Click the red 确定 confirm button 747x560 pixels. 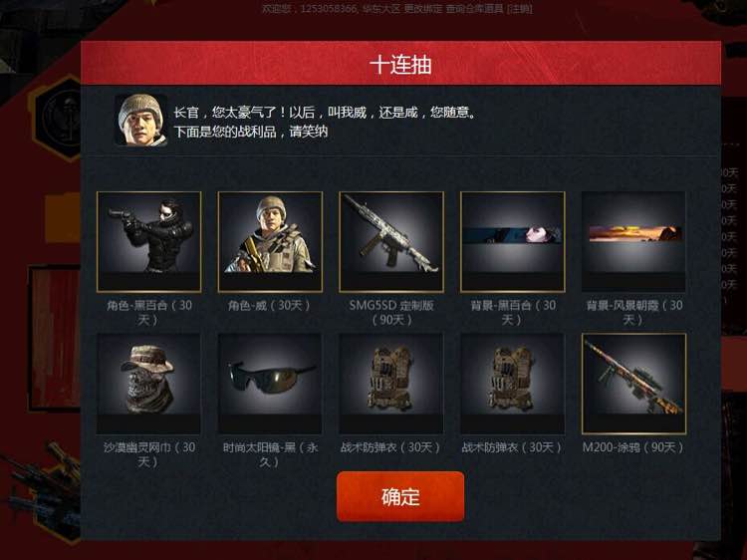pyautogui.click(x=400, y=496)
